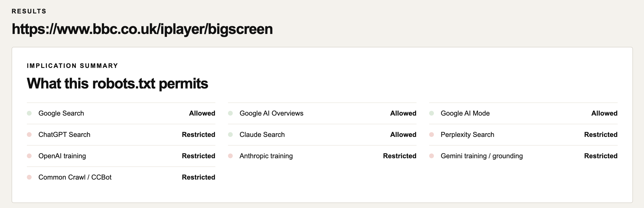The height and width of the screenshot is (208, 644).
Task: Click the red dot beside OpenAI training
Action: (29, 156)
